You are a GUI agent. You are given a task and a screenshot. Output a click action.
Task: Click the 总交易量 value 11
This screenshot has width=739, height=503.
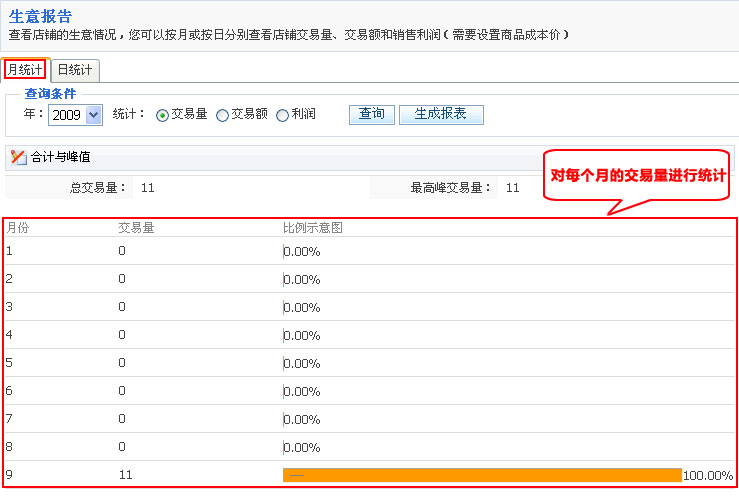pos(148,188)
